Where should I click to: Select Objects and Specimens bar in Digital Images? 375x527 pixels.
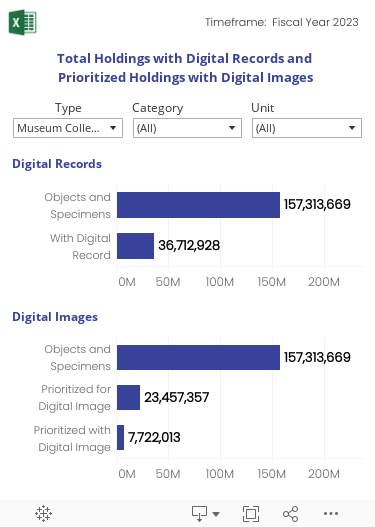tap(198, 357)
